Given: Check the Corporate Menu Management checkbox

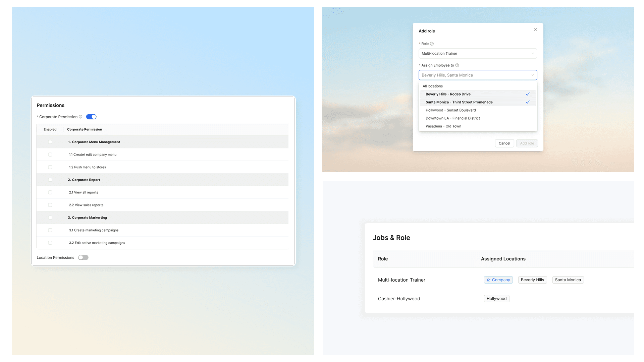Looking at the screenshot, I should point(50,142).
